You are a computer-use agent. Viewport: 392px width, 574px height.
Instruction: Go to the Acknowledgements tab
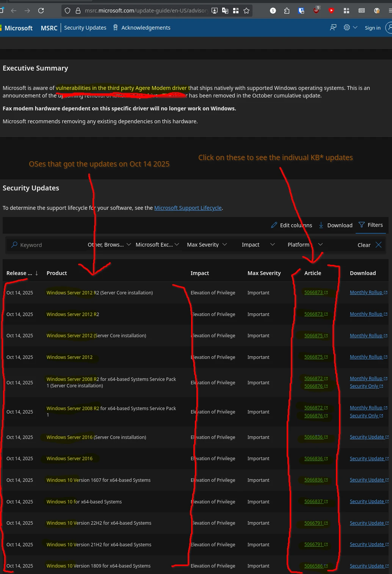click(x=146, y=28)
